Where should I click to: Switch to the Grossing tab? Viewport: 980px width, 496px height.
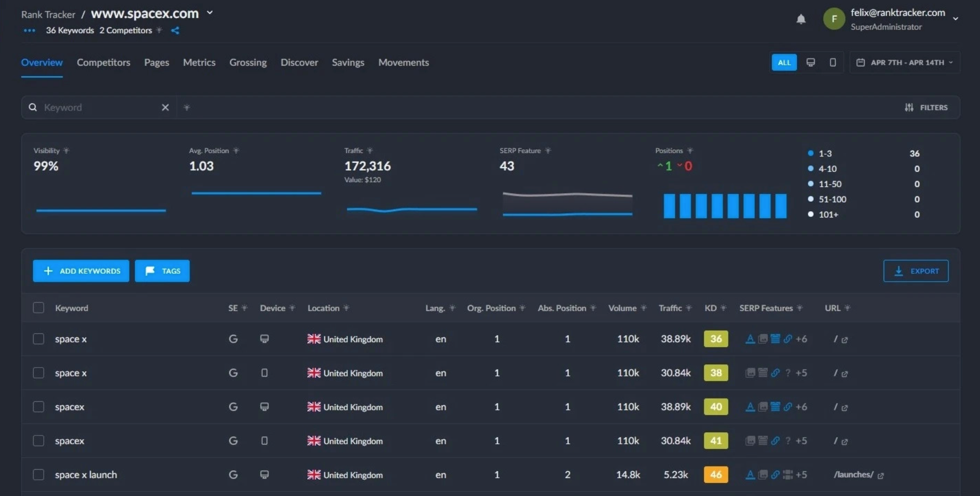(248, 62)
